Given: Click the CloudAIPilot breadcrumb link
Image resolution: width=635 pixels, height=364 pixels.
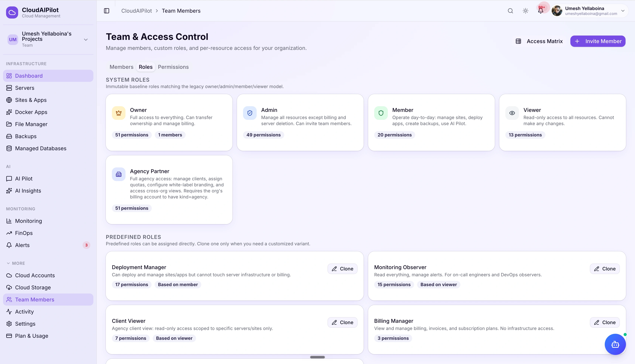Looking at the screenshot, I should click(x=136, y=11).
